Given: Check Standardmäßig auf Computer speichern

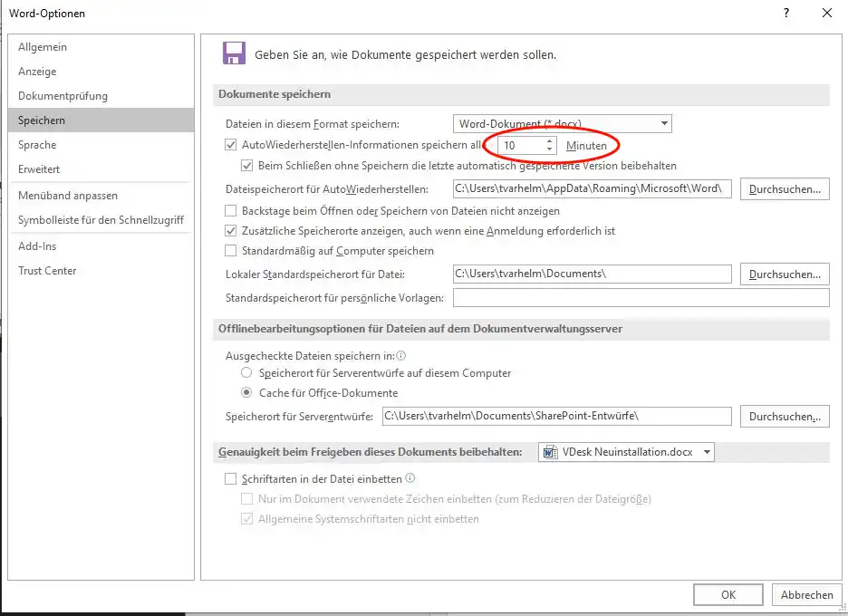Looking at the screenshot, I should (231, 251).
